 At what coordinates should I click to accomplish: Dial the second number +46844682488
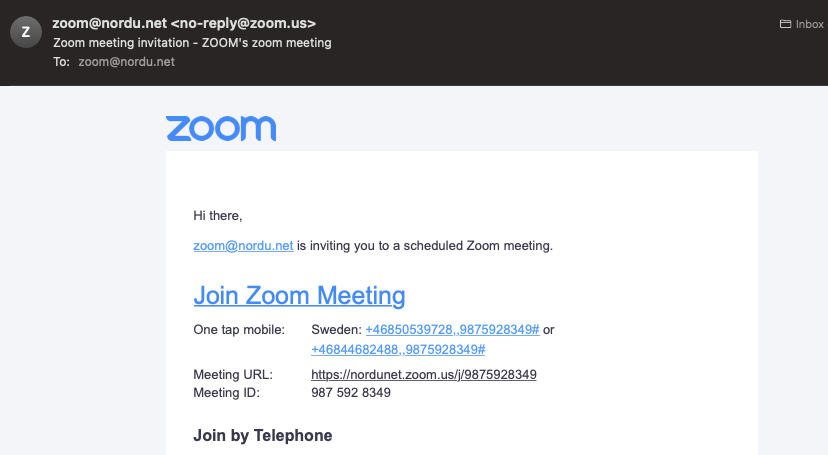(398, 349)
